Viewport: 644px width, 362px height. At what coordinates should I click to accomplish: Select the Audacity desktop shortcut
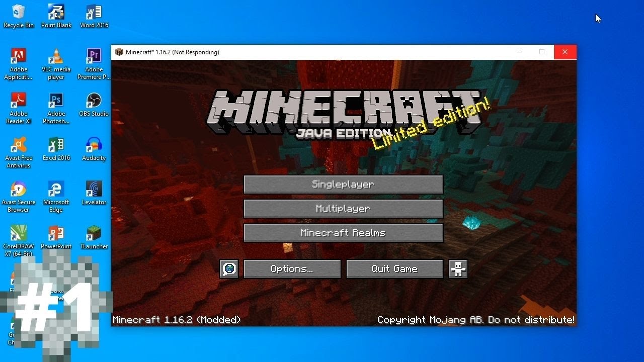click(94, 149)
